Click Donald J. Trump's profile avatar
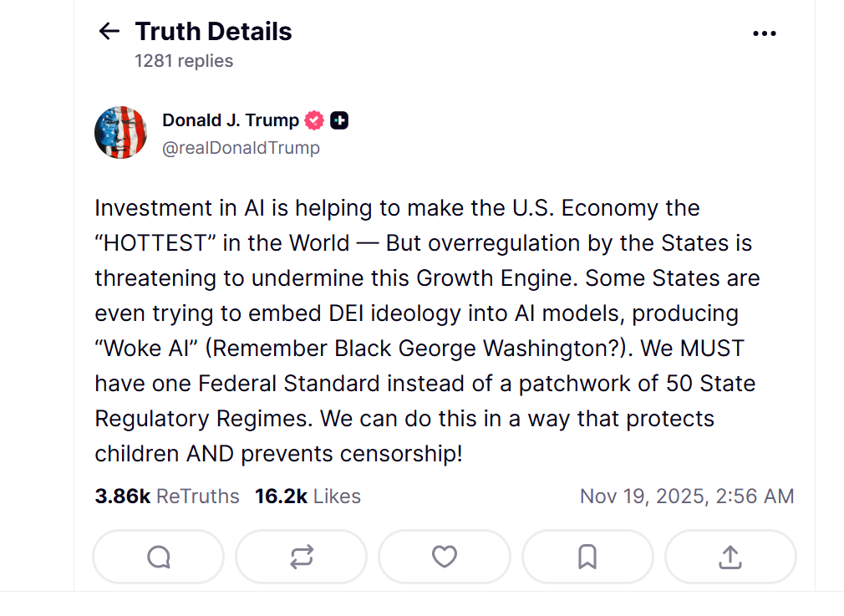 121,132
